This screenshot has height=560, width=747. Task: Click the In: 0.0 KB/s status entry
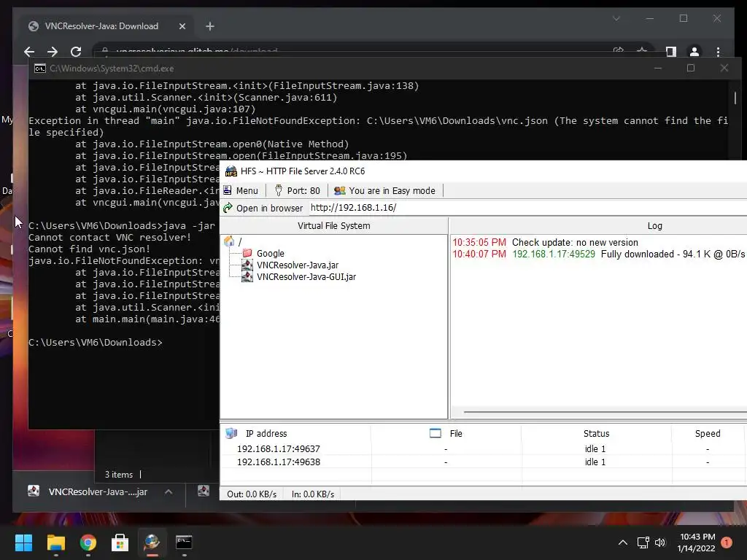point(312,494)
